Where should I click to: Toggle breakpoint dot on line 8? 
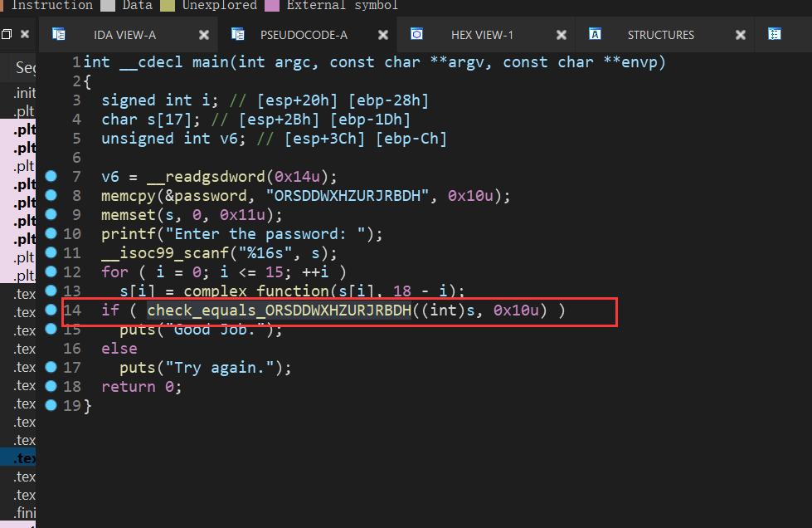(x=51, y=195)
